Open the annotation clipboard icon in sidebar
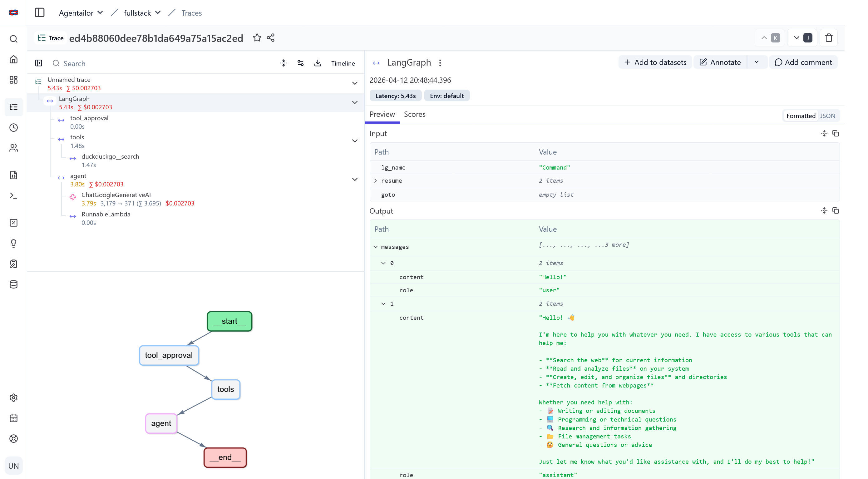This screenshot has height=479, width=868. point(13,264)
